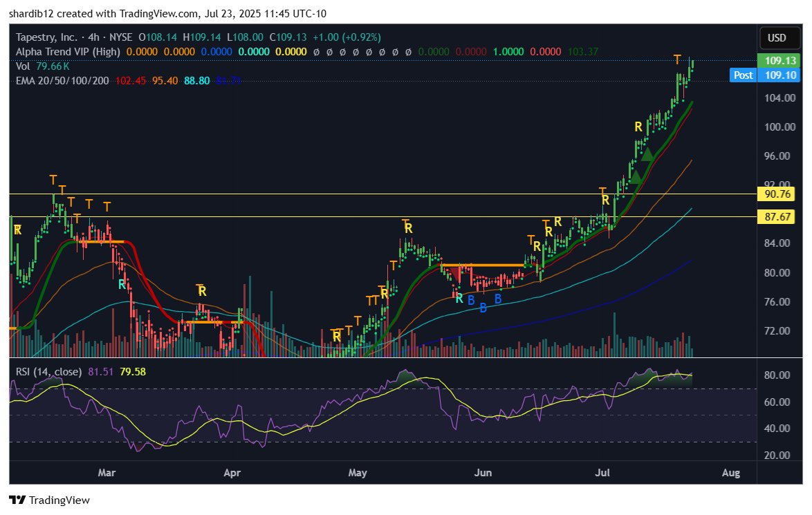Select the yellow R marker near 100.00

[638, 127]
